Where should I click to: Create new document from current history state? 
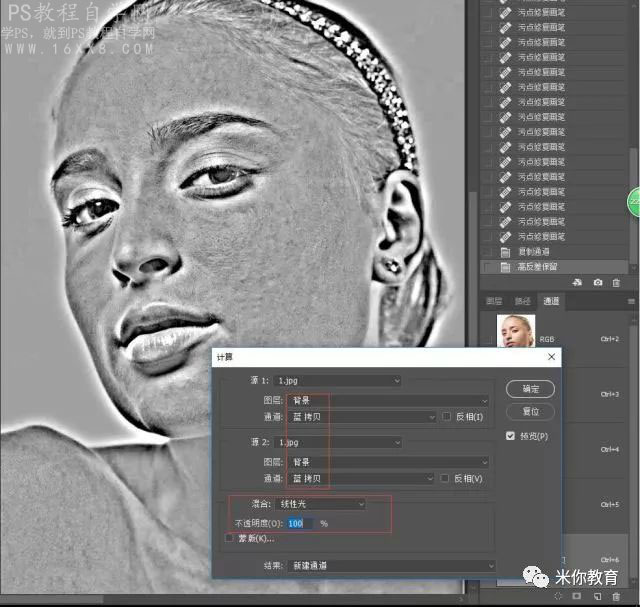click(577, 282)
